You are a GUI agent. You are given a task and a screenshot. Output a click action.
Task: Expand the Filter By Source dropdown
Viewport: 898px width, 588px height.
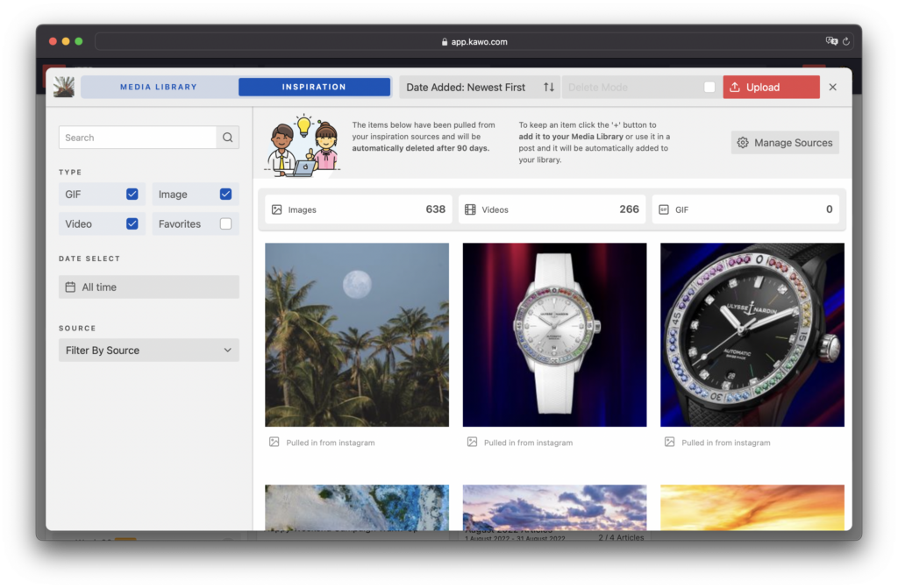tap(149, 351)
